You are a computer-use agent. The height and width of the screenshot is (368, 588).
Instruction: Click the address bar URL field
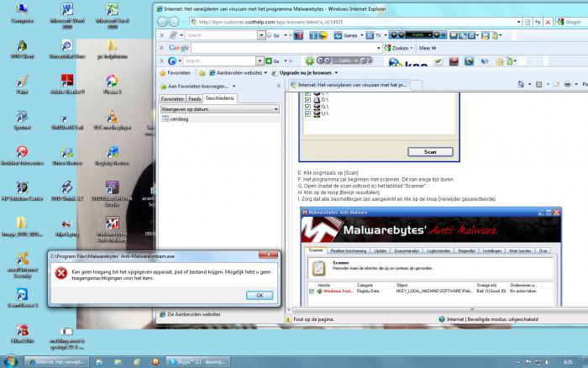(x=353, y=22)
